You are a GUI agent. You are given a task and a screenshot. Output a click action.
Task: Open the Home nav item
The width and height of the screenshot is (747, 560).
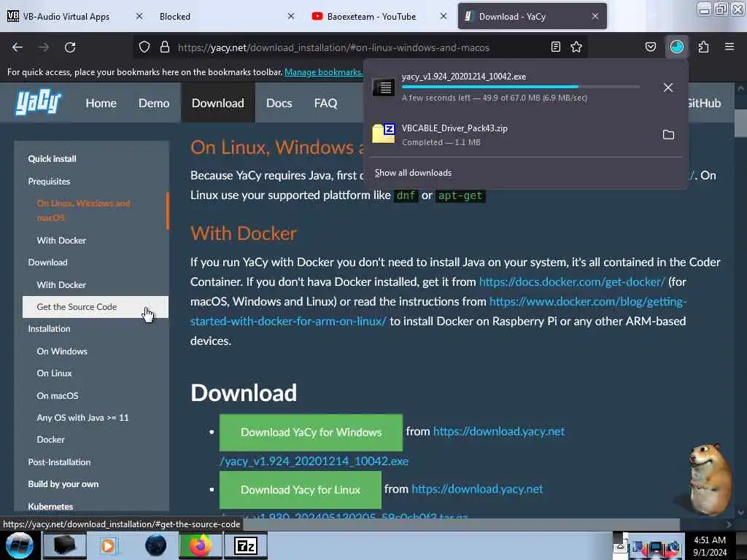(101, 103)
